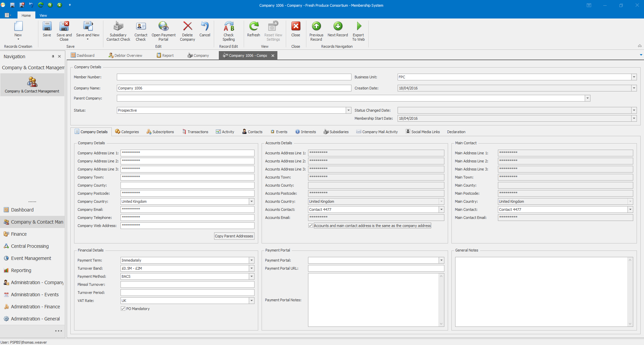The width and height of the screenshot is (644, 345).
Task: Click the Save and Close ribbon icon
Action: coord(64,26)
